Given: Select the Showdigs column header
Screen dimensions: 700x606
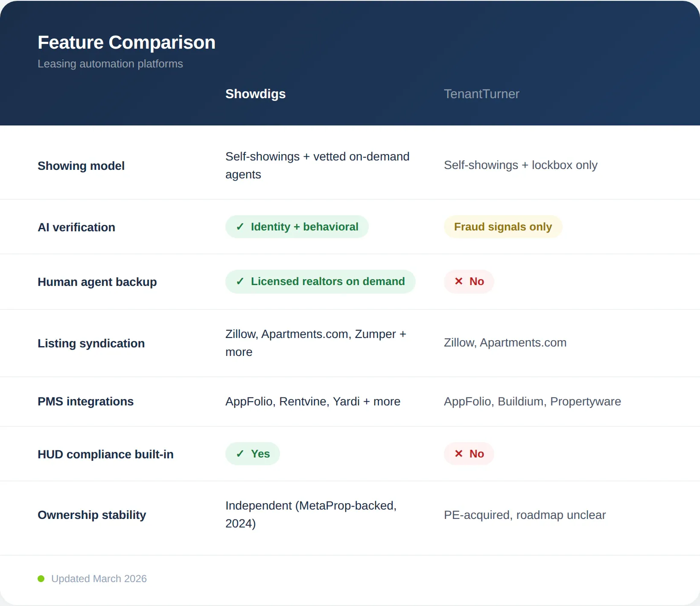Looking at the screenshot, I should pyautogui.click(x=255, y=94).
